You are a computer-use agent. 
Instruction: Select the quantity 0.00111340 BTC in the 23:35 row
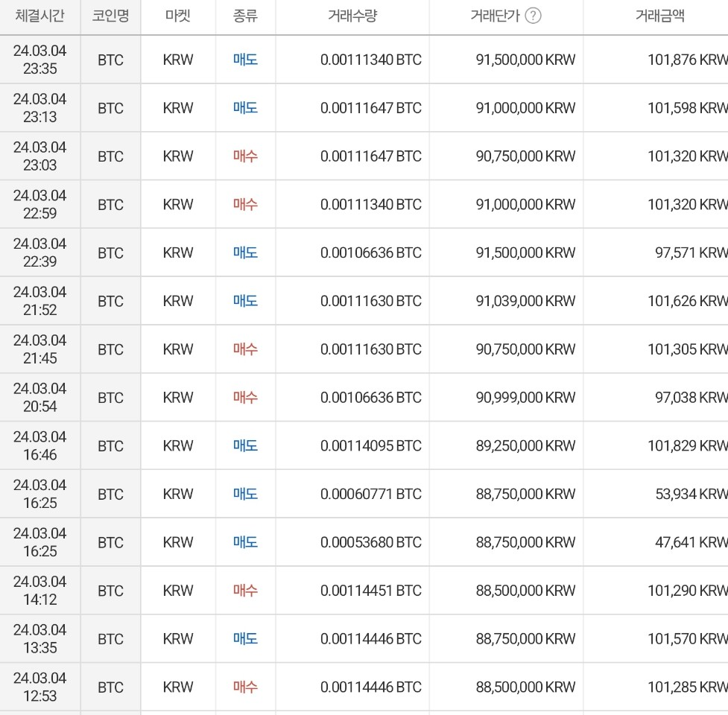tap(371, 60)
